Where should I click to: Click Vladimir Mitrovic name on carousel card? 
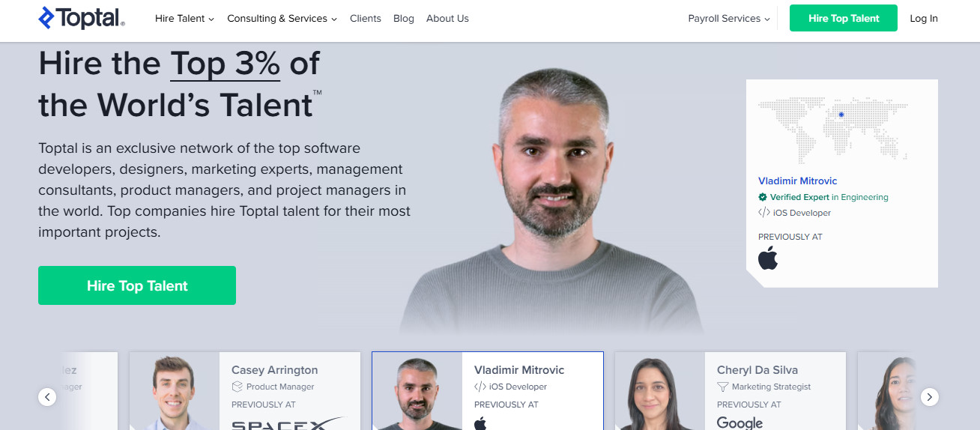(519, 370)
